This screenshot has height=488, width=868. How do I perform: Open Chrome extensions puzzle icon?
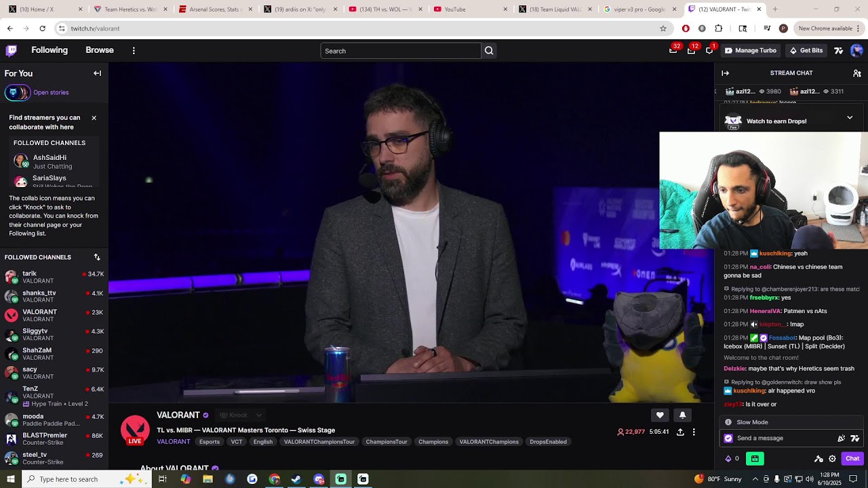(x=719, y=28)
